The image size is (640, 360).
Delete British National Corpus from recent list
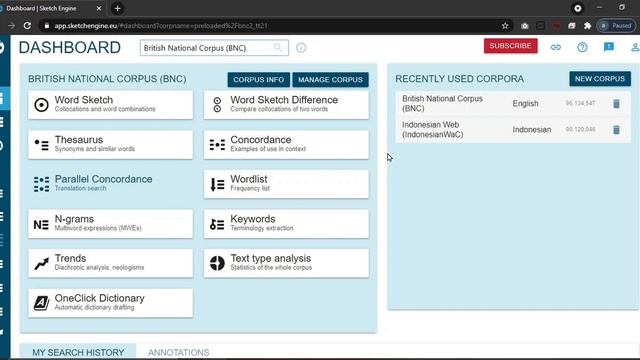[616, 104]
